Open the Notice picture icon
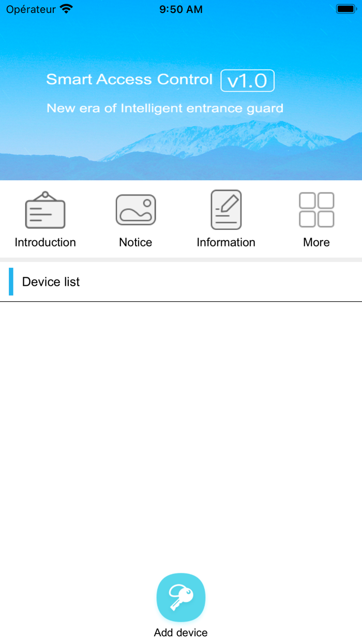The width and height of the screenshot is (362, 644). pyautogui.click(x=135, y=210)
